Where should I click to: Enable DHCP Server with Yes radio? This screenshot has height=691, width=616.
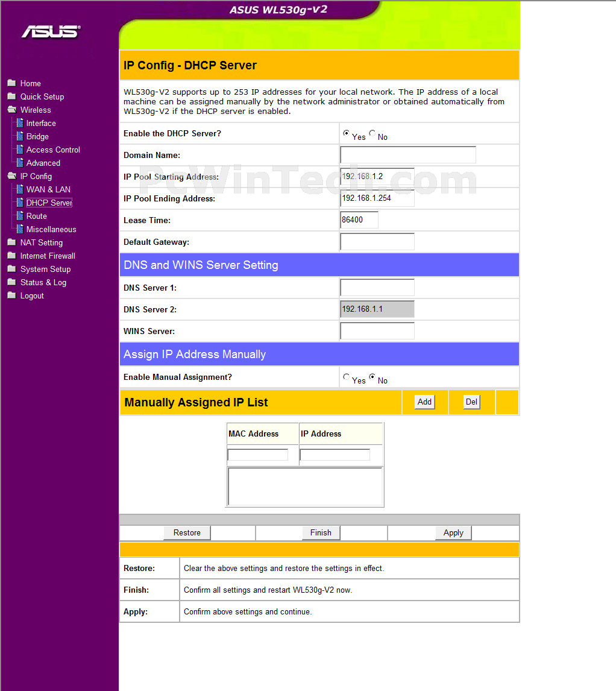347,133
